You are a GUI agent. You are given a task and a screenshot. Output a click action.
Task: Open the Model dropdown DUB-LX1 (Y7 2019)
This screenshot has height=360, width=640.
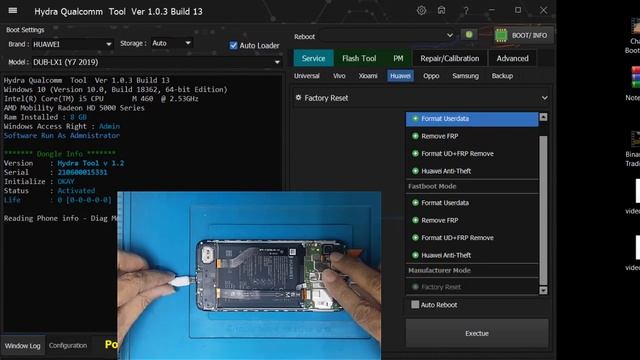tap(156, 62)
